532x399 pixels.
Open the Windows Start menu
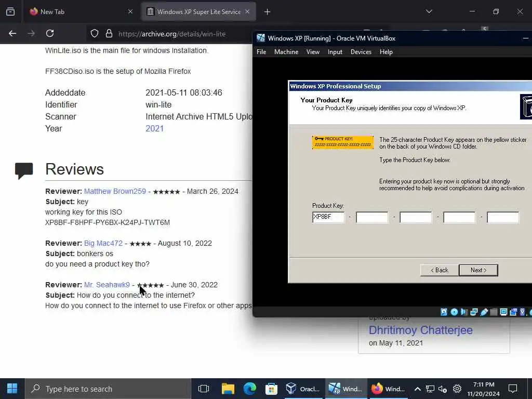coord(12,389)
